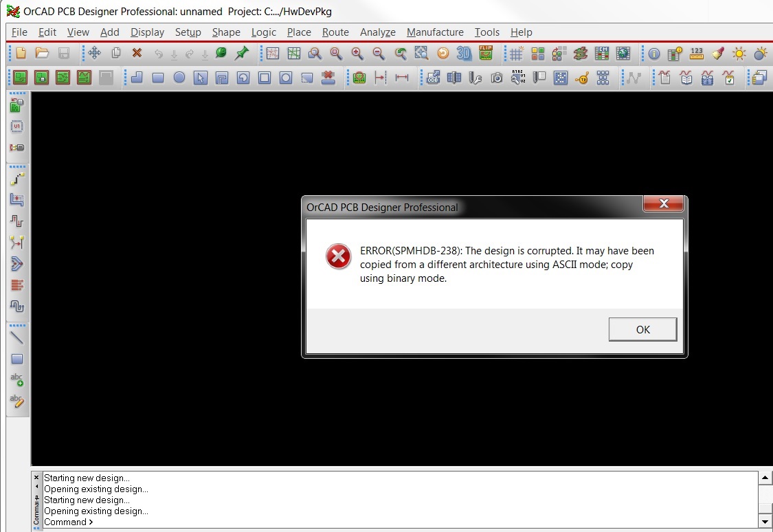The image size is (773, 532).
Task: Click the orange circular refresh icon
Action: click(x=442, y=53)
